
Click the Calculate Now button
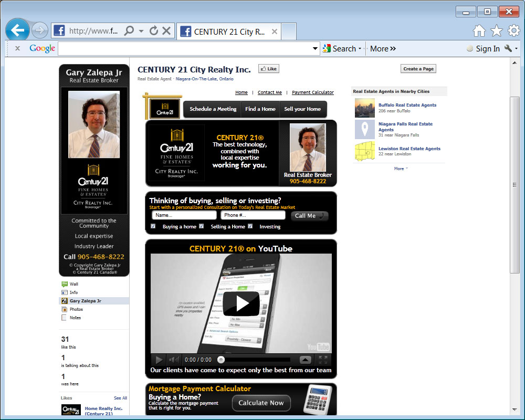261,403
